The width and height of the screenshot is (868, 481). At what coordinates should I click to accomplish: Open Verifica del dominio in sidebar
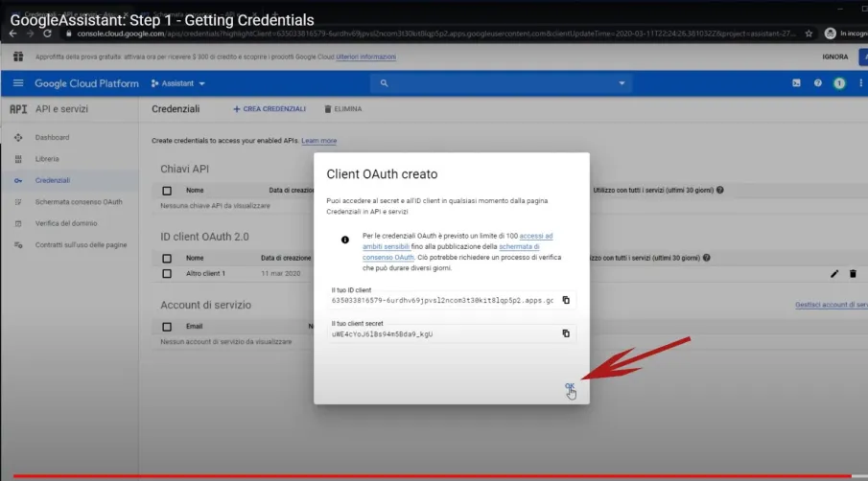click(x=66, y=223)
